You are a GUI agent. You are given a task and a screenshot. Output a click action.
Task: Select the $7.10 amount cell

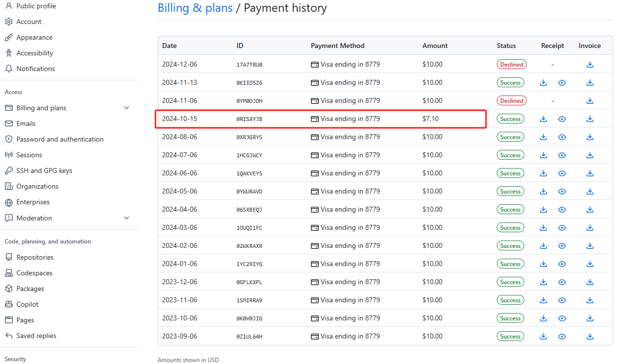[x=431, y=119]
